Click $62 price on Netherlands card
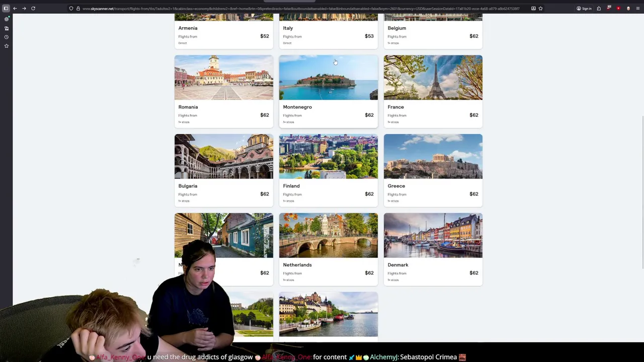Viewport: 644px width, 362px height. click(369, 273)
